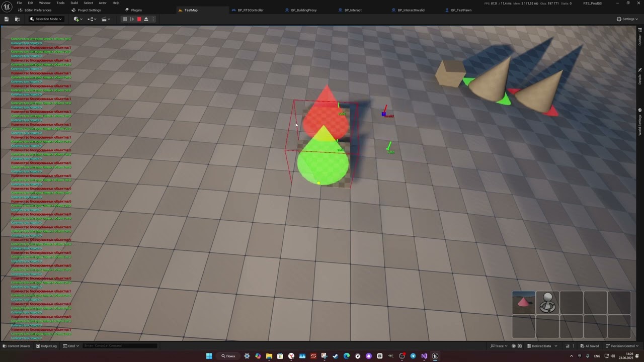The image size is (644, 362).
Task: Click the tan cube in the viewport
Action: [x=450, y=73]
